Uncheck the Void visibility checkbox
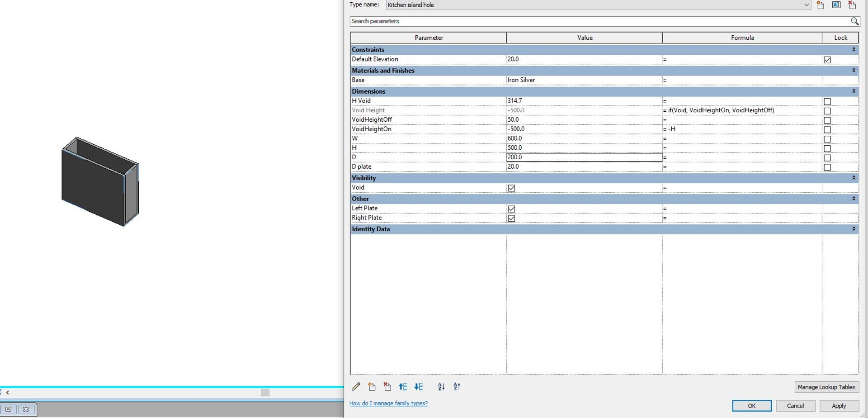This screenshot has height=418, width=868. click(x=512, y=188)
